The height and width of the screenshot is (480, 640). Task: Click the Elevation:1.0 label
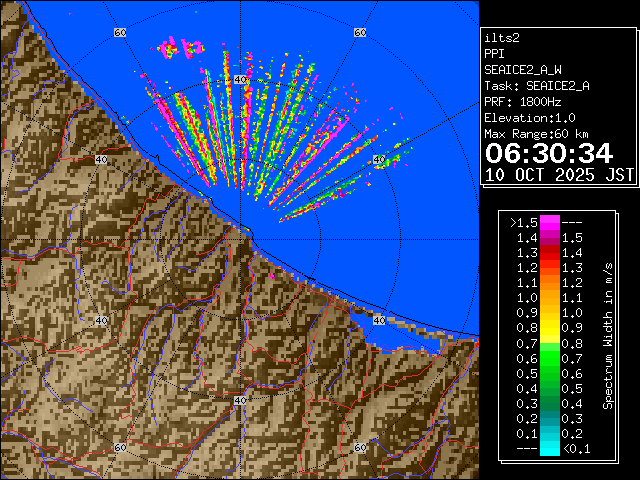(x=530, y=118)
